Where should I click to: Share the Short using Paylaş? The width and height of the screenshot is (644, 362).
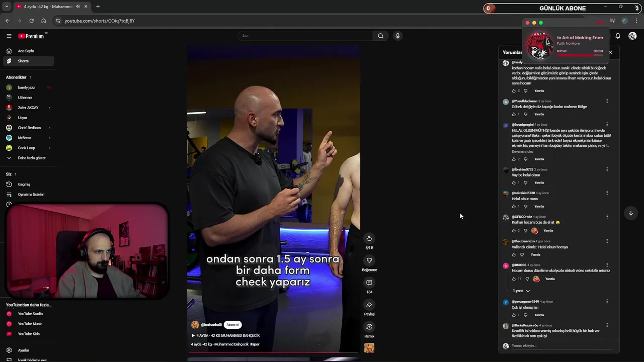pos(369,305)
